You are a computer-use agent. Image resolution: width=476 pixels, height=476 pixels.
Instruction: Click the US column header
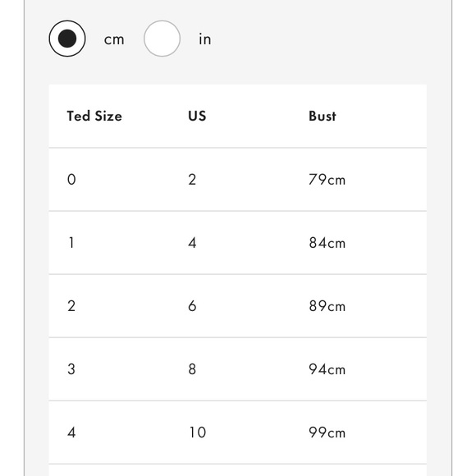[x=197, y=116]
